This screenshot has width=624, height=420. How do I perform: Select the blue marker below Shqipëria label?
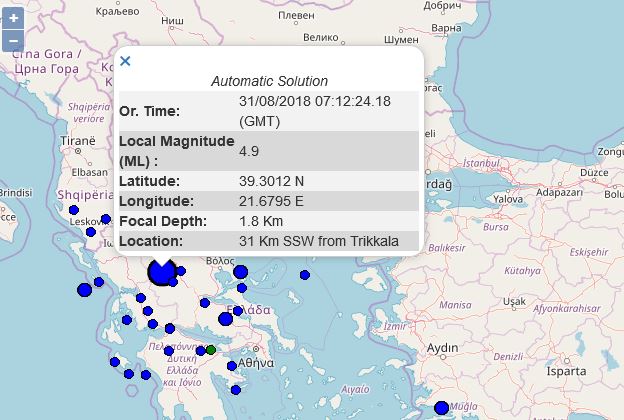point(74,210)
